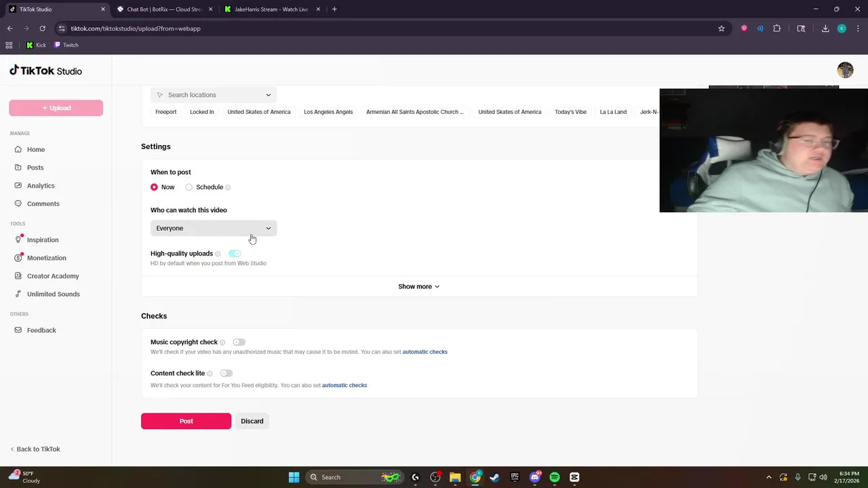868x488 pixels.
Task: Click the TikTok Studio logo
Action: tap(45, 70)
